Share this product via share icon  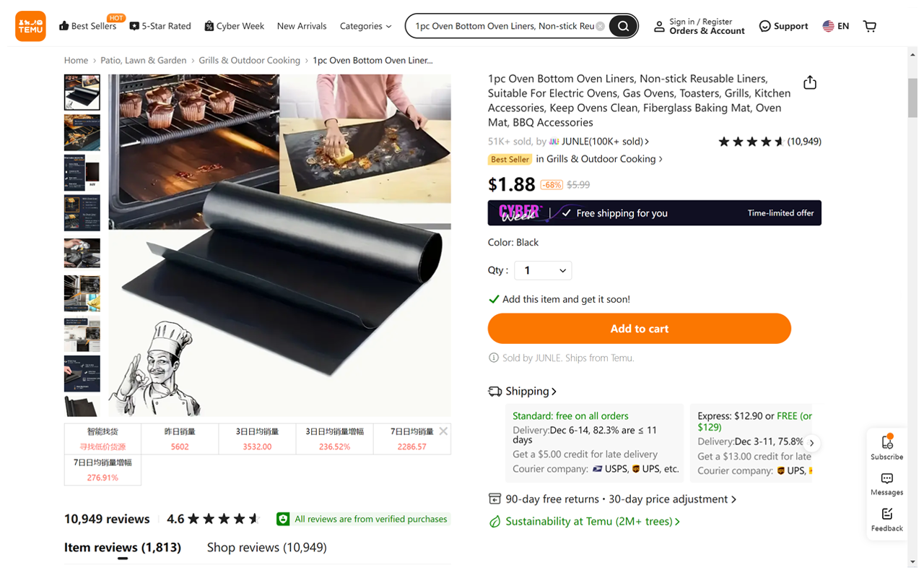(810, 82)
